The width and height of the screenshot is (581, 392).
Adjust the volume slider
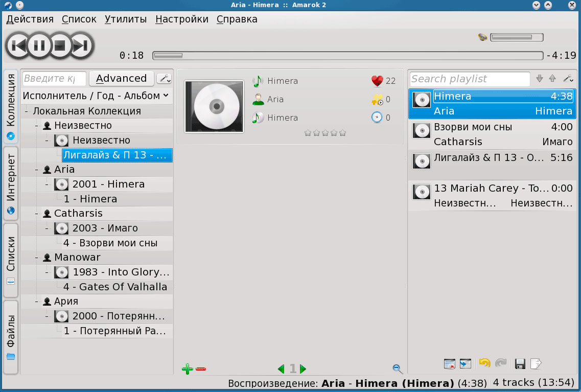517,37
